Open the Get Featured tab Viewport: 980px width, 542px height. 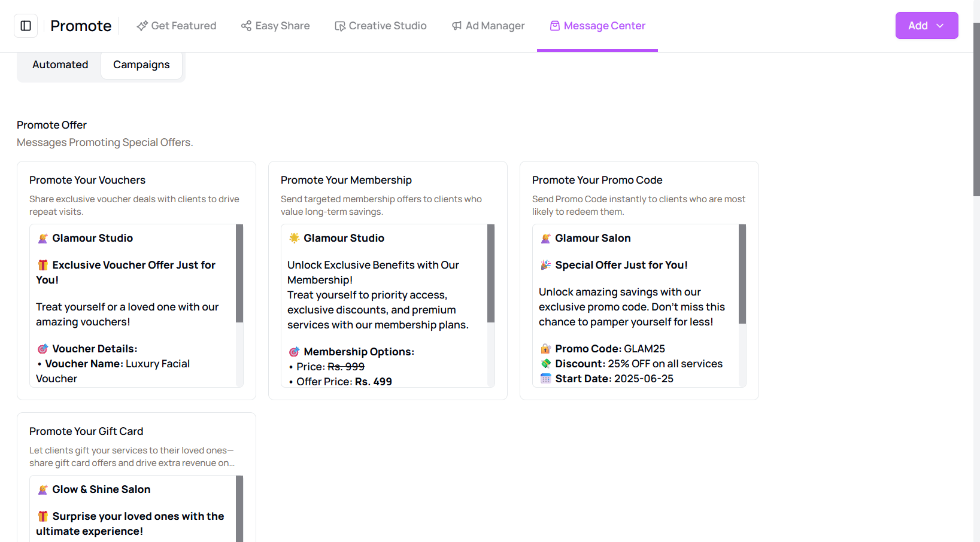(x=177, y=26)
